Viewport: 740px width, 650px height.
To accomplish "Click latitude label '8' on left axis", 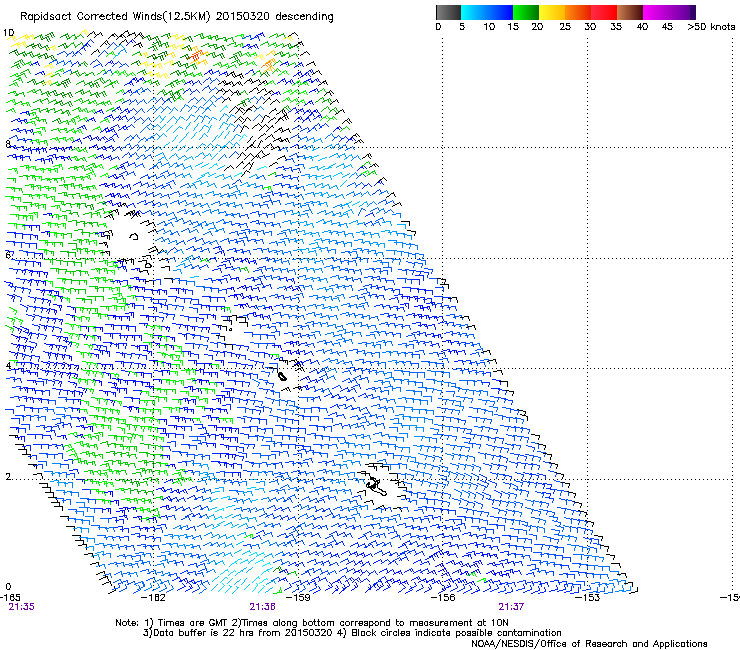I will pyautogui.click(x=8, y=144).
